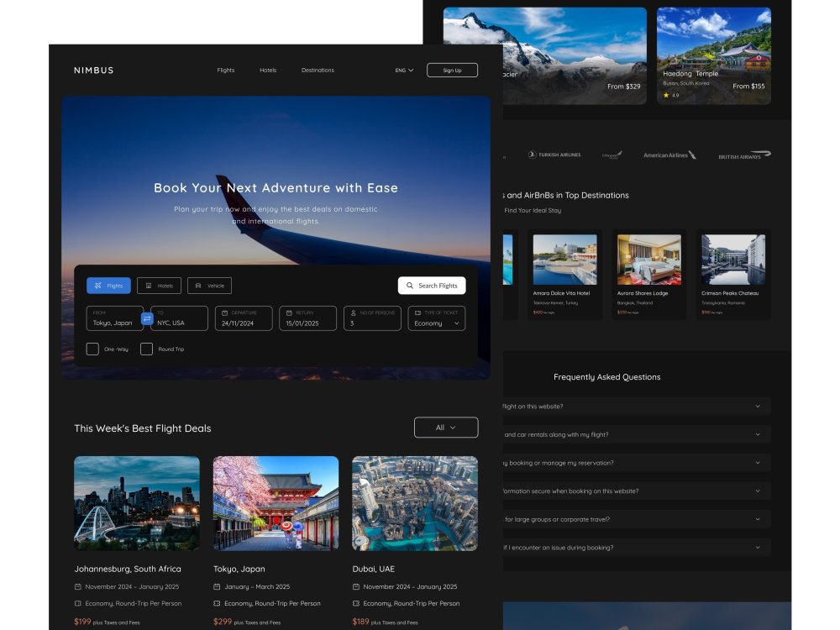Open the ENG language dropdown

[x=405, y=71]
